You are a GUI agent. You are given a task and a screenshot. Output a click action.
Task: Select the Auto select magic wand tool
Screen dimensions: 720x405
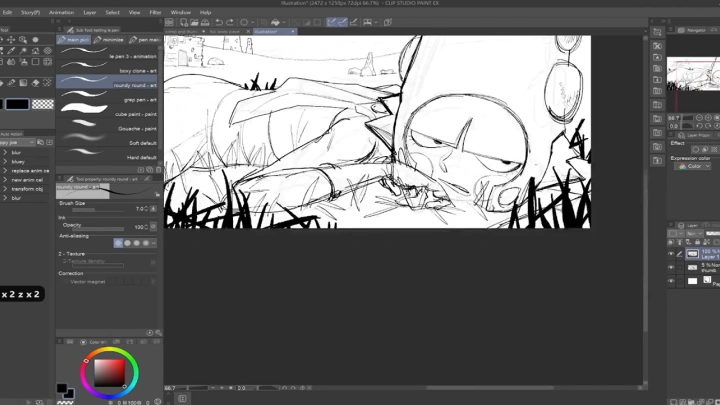point(23,51)
